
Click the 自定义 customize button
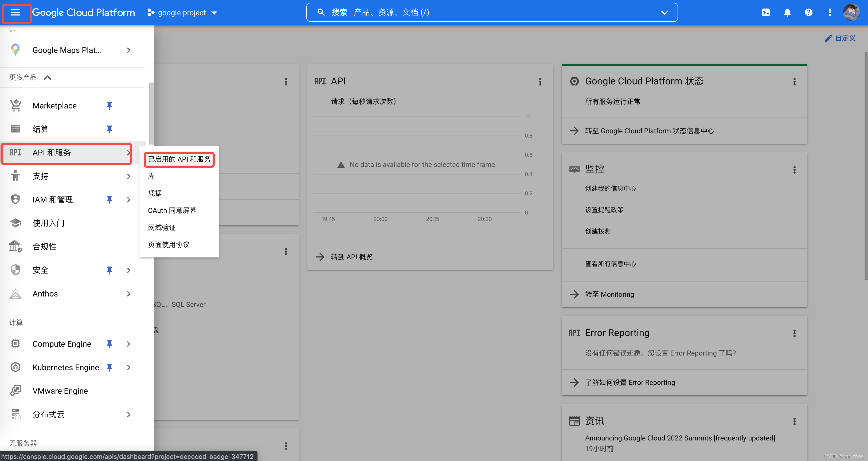(840, 38)
